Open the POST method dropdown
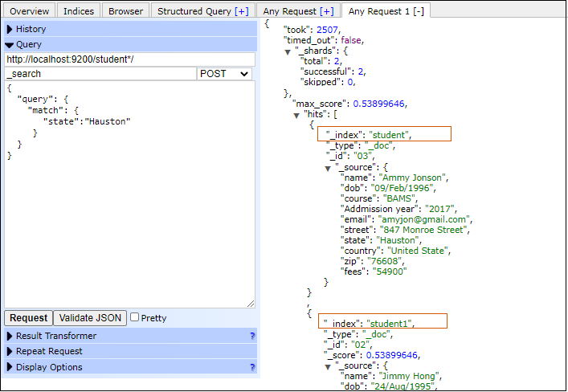 [x=224, y=74]
